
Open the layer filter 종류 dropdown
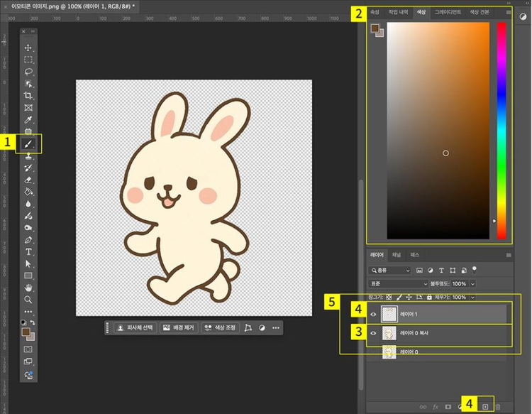point(390,271)
